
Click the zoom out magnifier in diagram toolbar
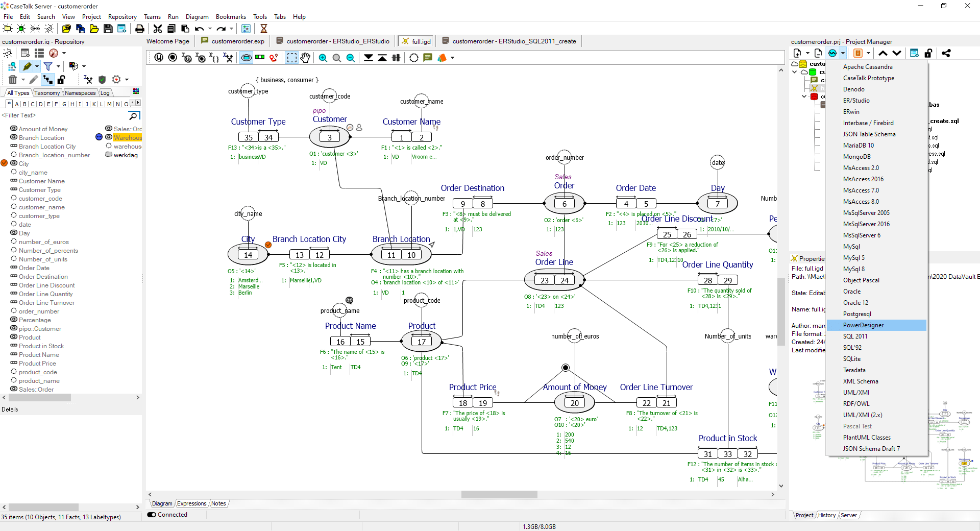coord(351,58)
